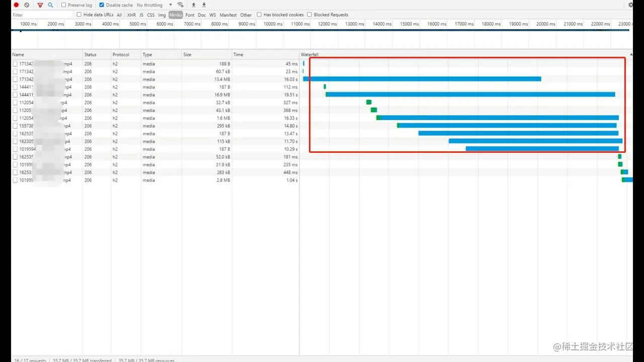Export HAR file with download arrow
The width and height of the screenshot is (644, 362).
204,5
